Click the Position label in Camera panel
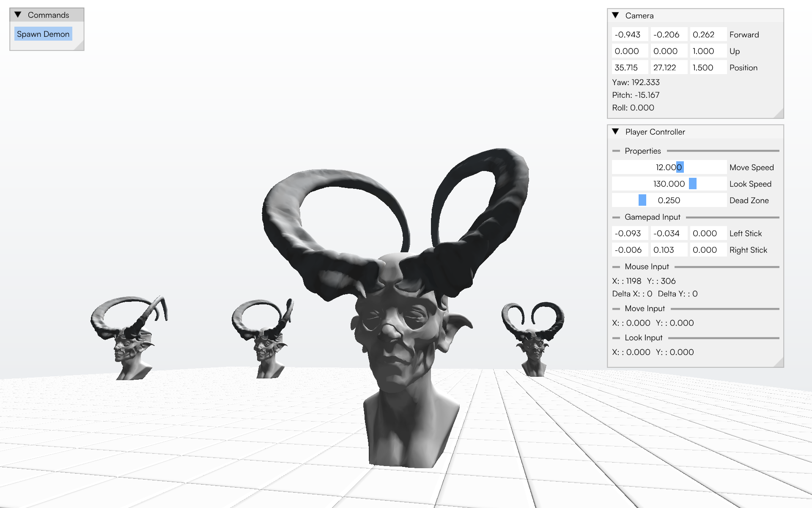This screenshot has height=508, width=812. coord(743,67)
